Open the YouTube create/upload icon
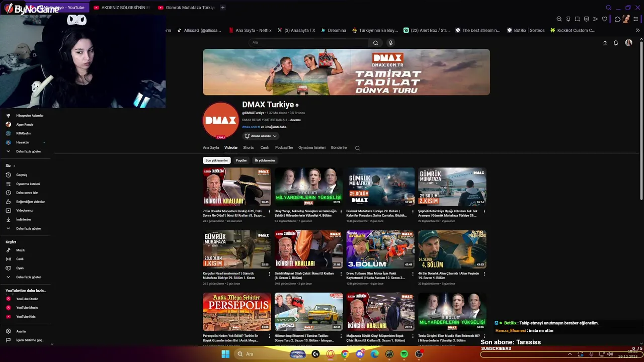The width and height of the screenshot is (644, 362). pyautogui.click(x=605, y=43)
